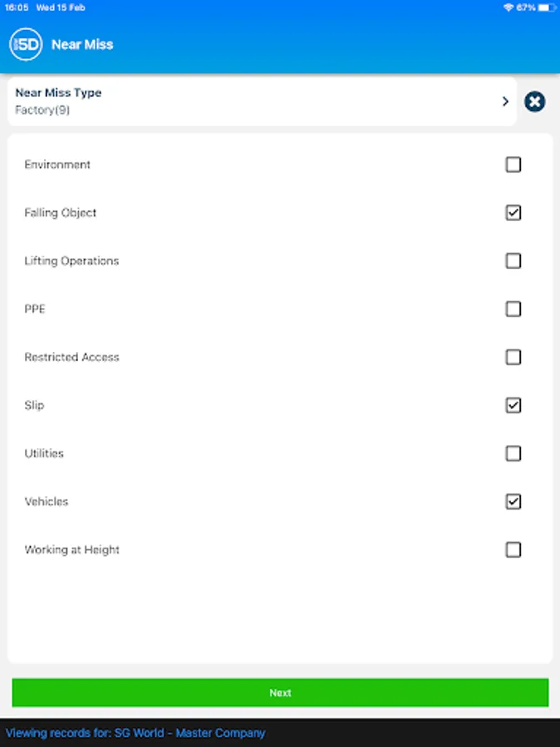Screen dimensions: 560x747
Task: Toggle the Utilities checkbox
Action: [x=514, y=453]
